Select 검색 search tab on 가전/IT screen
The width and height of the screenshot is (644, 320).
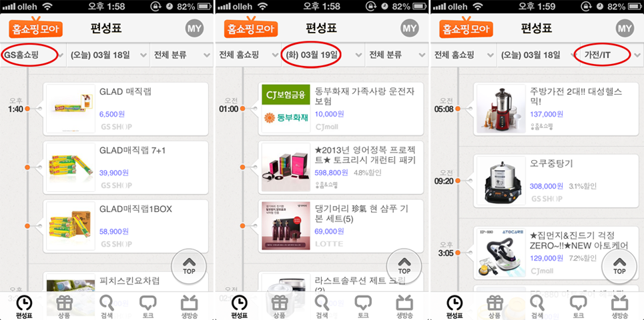tap(537, 307)
